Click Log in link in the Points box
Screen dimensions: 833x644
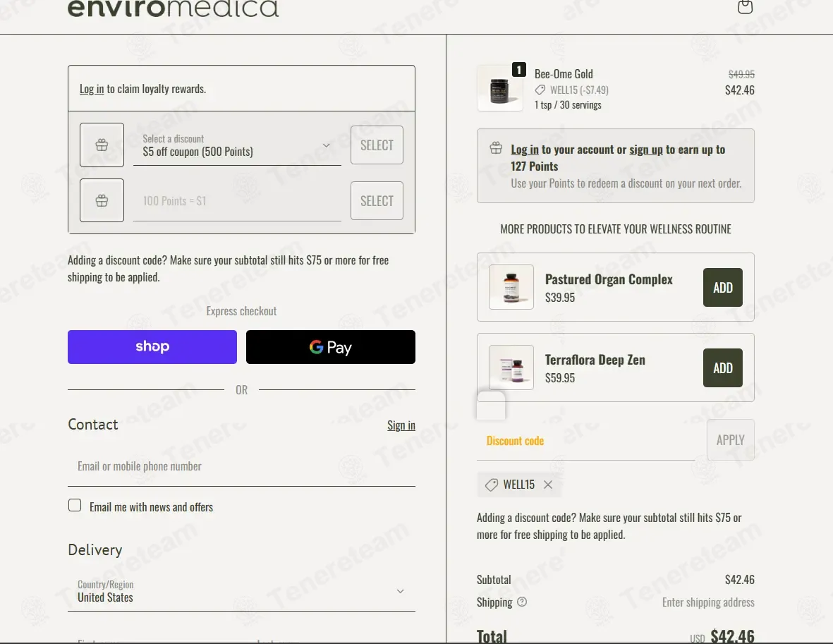[524, 150]
